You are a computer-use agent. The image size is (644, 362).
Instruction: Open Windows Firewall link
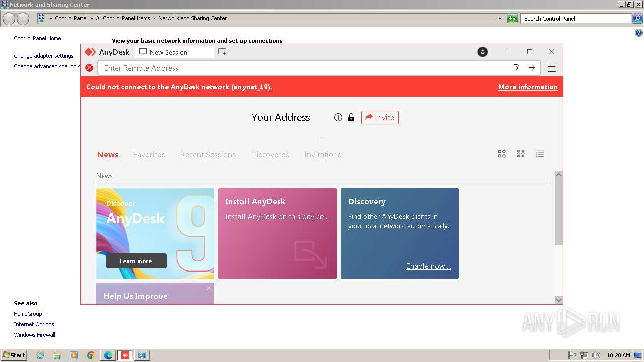tap(34, 335)
